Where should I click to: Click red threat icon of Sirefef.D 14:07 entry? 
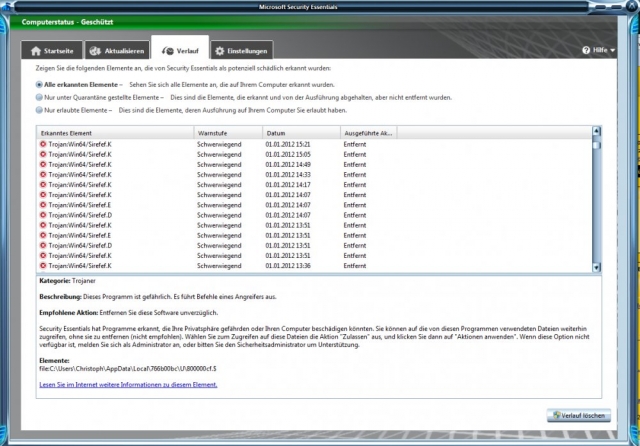(43, 215)
